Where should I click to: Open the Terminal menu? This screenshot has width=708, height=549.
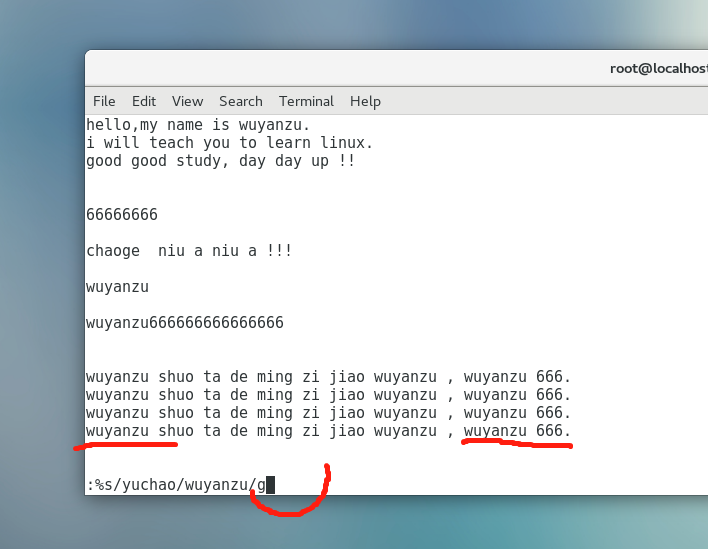(306, 101)
